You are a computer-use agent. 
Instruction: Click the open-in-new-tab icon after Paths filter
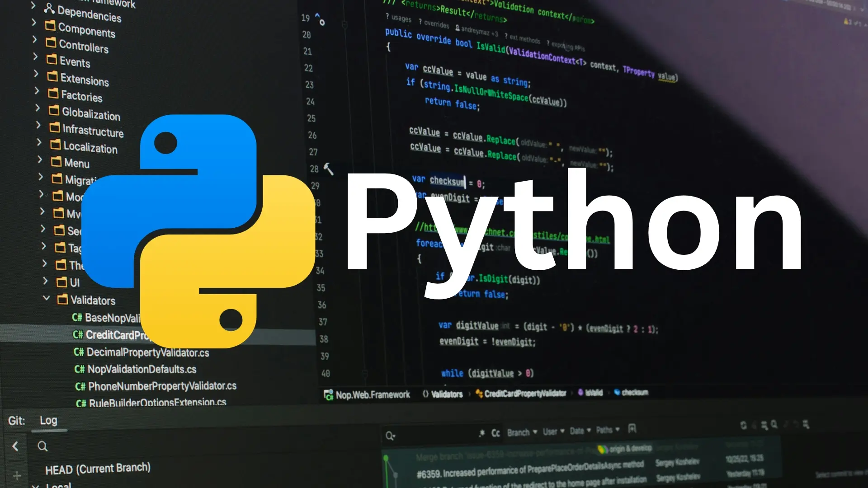point(632,428)
